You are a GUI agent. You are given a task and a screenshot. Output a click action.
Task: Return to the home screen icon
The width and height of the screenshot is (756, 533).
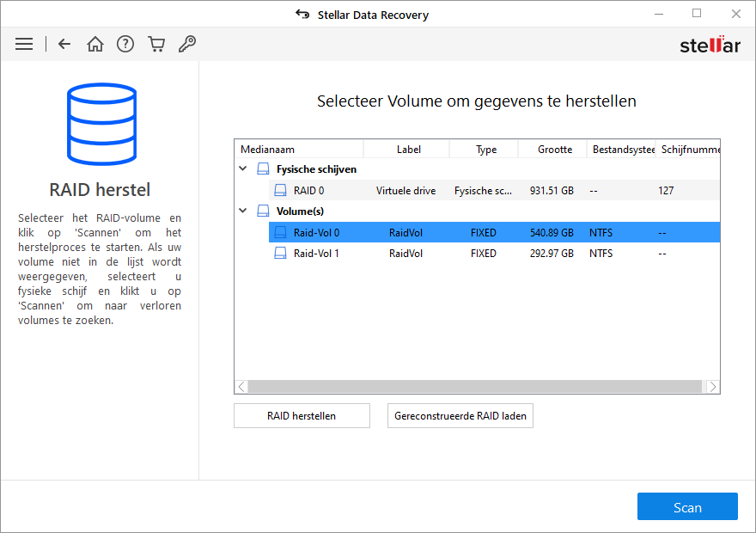pos(95,45)
